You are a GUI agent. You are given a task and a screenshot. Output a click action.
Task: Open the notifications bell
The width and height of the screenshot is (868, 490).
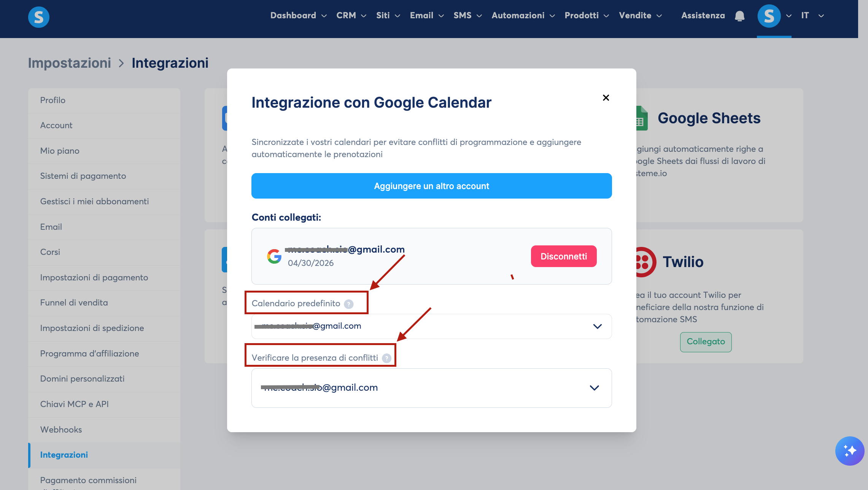(x=739, y=16)
